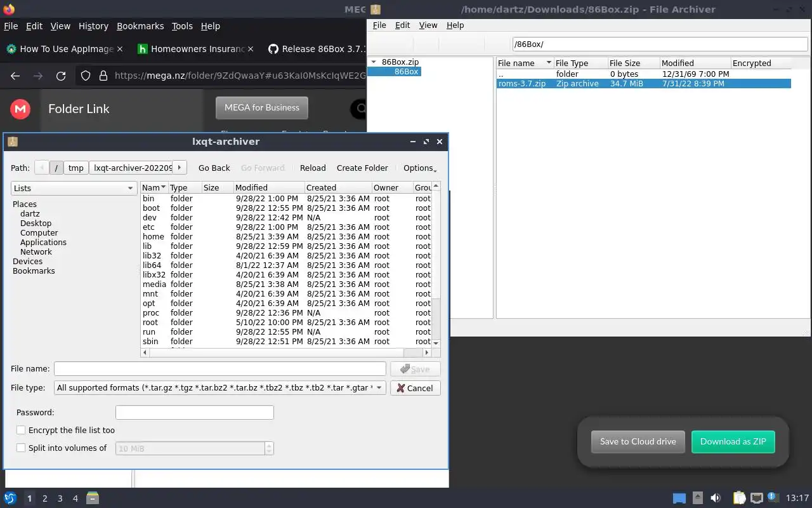Click the update notifier tray icon

coord(773,498)
